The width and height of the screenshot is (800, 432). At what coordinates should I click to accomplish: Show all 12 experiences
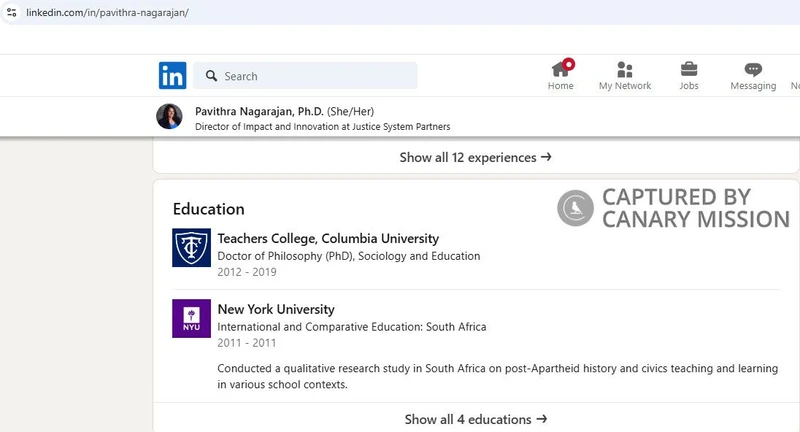tap(476, 158)
